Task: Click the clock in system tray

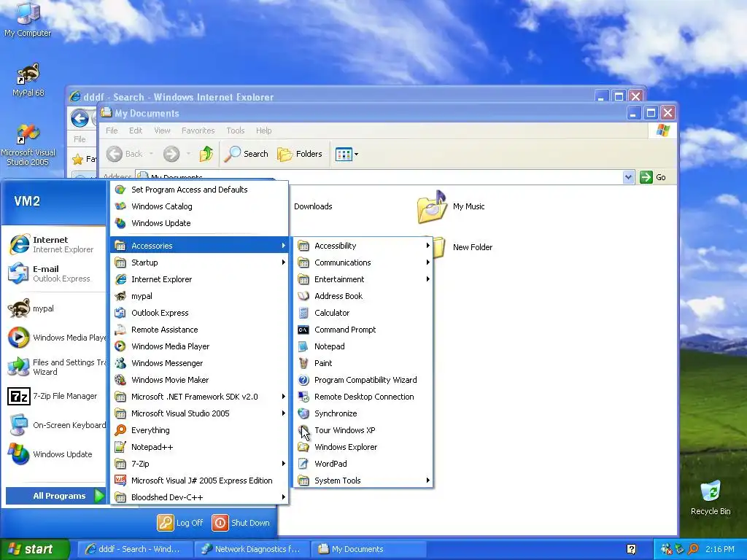Action: [x=720, y=549]
